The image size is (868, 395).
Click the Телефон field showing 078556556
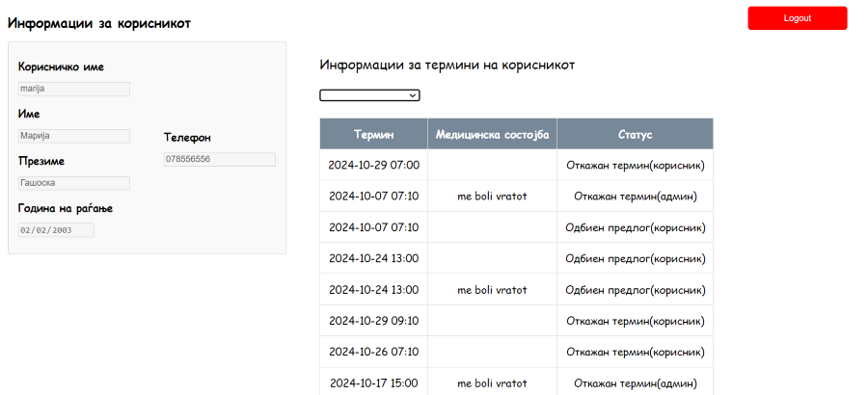pyautogui.click(x=219, y=159)
